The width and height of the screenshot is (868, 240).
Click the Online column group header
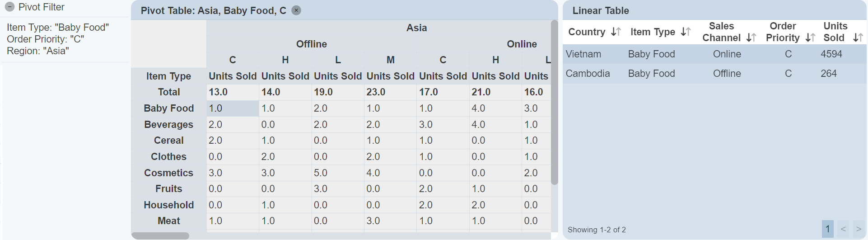[x=521, y=44]
